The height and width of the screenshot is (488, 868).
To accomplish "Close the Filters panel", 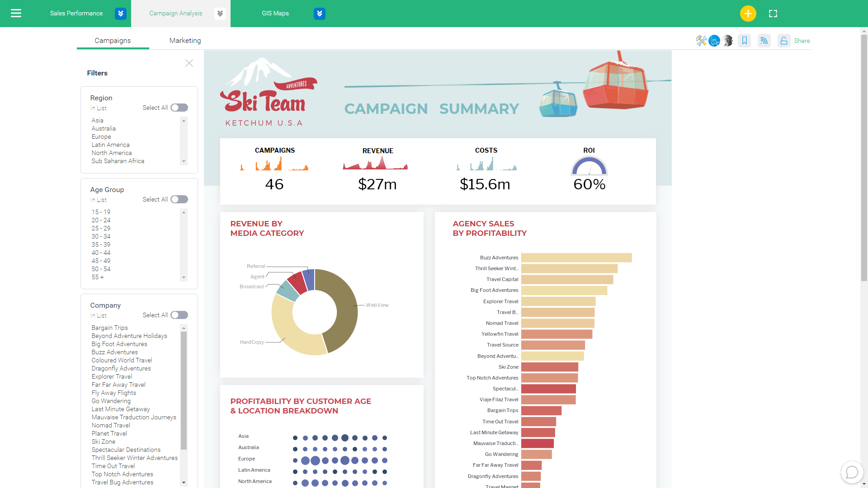I will [x=189, y=63].
